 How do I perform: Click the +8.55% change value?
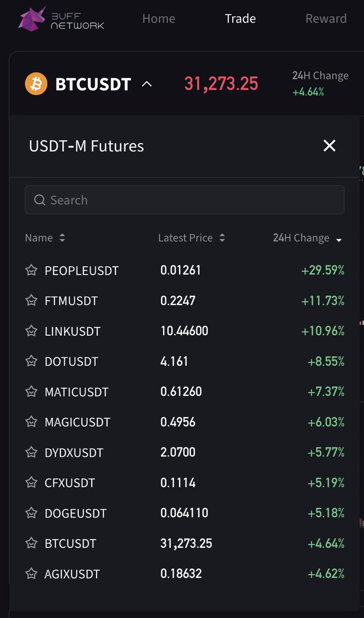click(x=326, y=361)
